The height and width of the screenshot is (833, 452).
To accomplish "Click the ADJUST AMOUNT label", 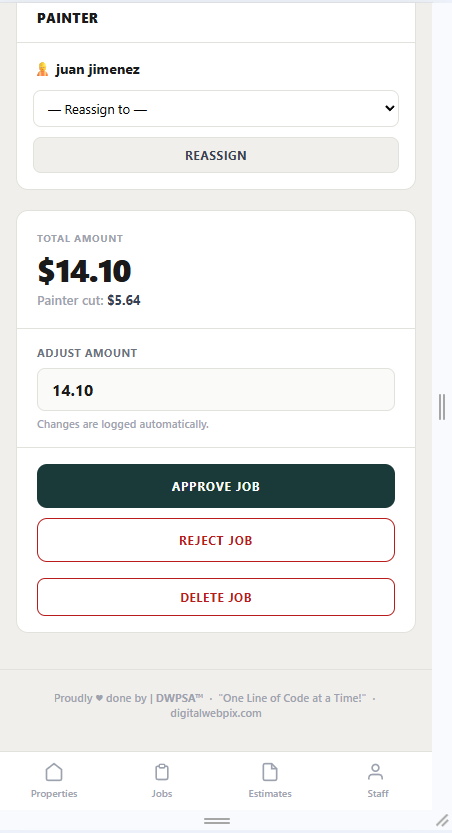I will coord(87,353).
